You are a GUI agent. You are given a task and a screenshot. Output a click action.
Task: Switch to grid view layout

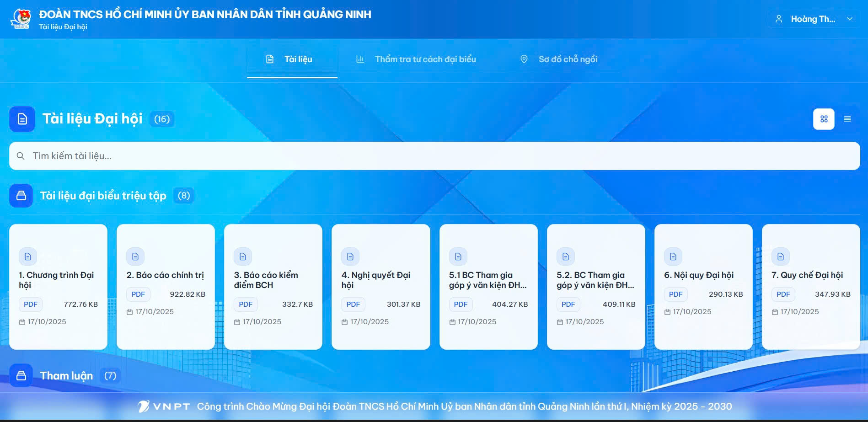(824, 119)
